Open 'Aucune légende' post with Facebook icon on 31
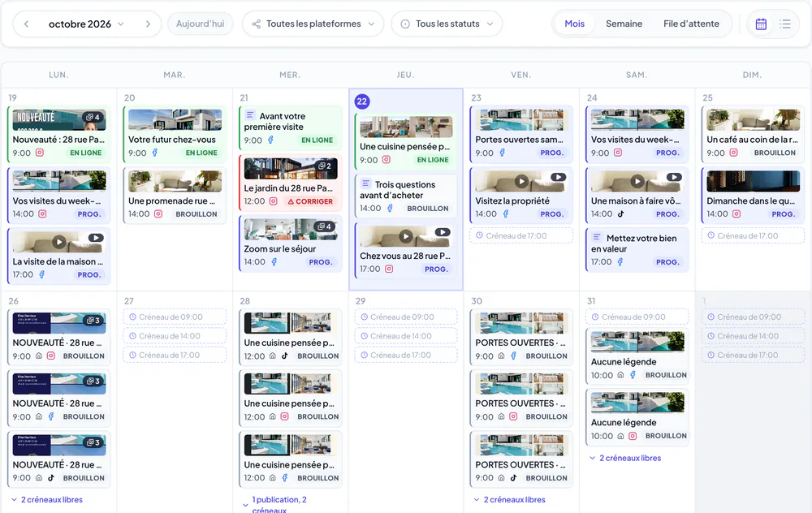Image resolution: width=812 pixels, height=513 pixels. click(x=637, y=356)
